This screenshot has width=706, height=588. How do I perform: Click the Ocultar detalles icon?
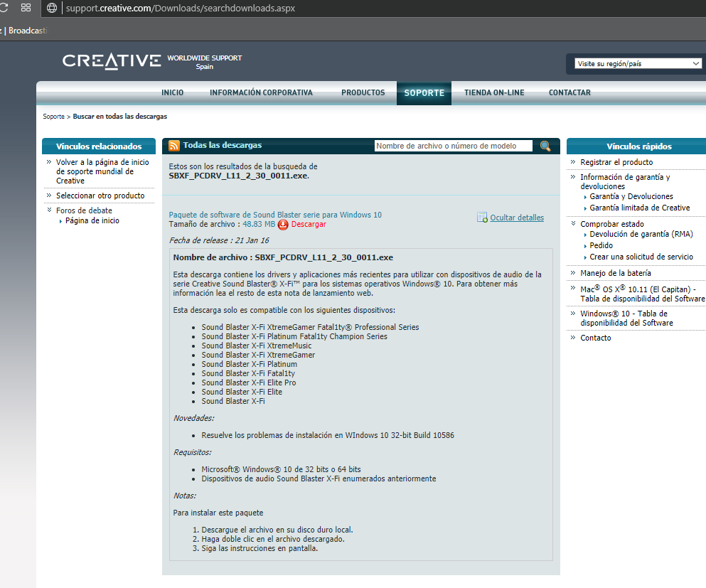(x=482, y=218)
